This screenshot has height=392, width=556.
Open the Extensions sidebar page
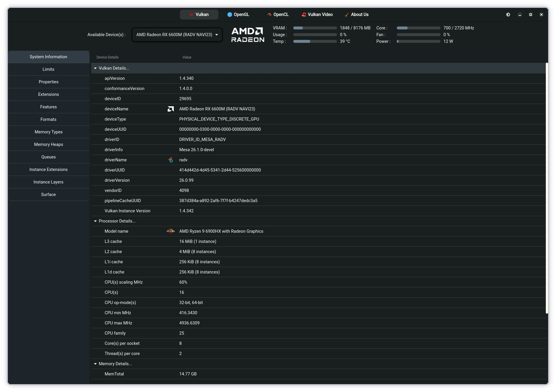[x=48, y=94]
